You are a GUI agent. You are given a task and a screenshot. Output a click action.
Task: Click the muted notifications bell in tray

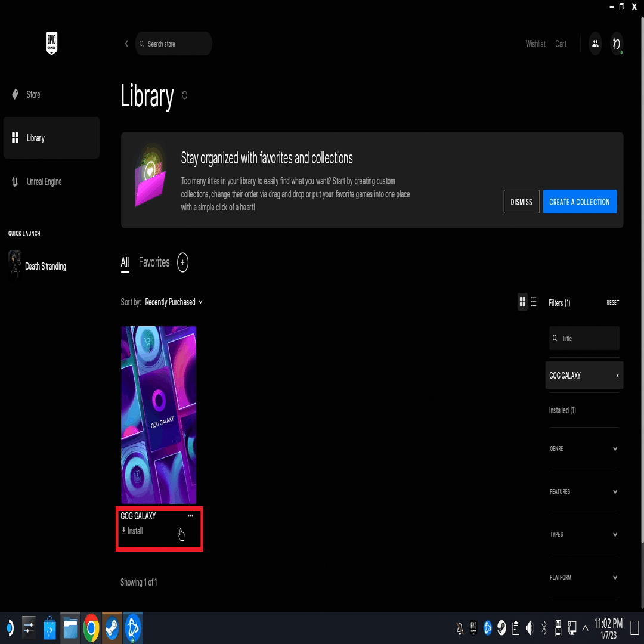(x=460, y=628)
